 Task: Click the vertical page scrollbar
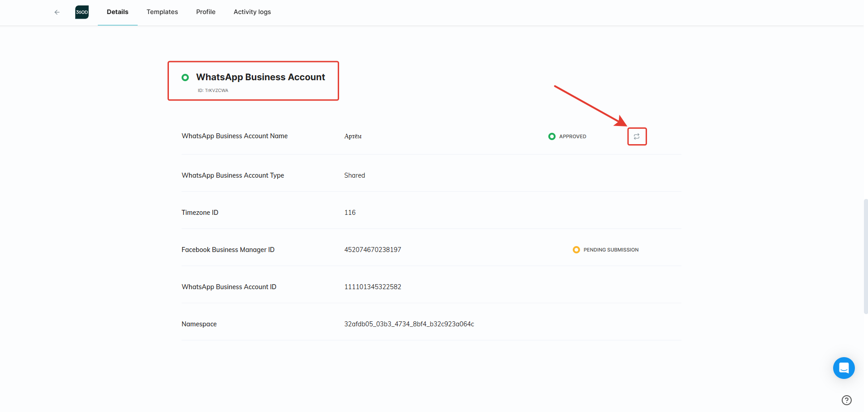coord(866,256)
